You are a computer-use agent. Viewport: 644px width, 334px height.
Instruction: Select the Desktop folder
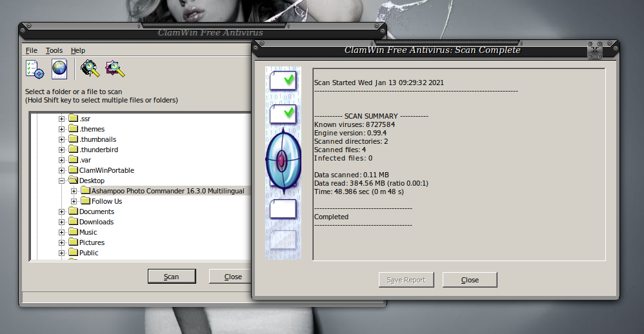pos(92,180)
